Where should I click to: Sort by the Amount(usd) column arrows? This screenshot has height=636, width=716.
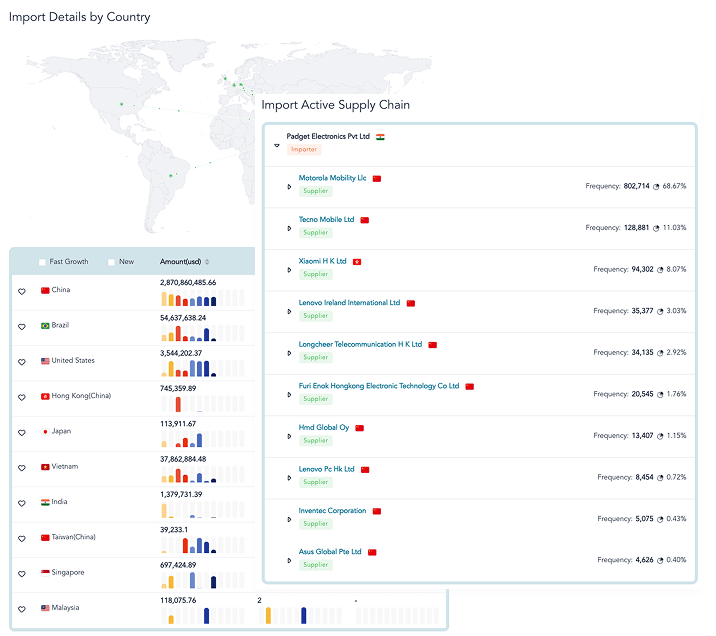(x=207, y=262)
